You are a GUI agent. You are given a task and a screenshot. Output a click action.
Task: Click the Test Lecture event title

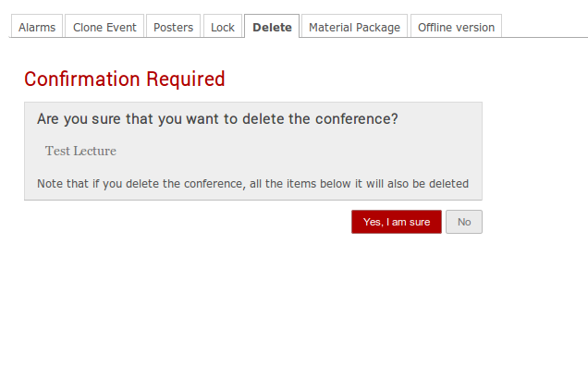click(x=80, y=151)
